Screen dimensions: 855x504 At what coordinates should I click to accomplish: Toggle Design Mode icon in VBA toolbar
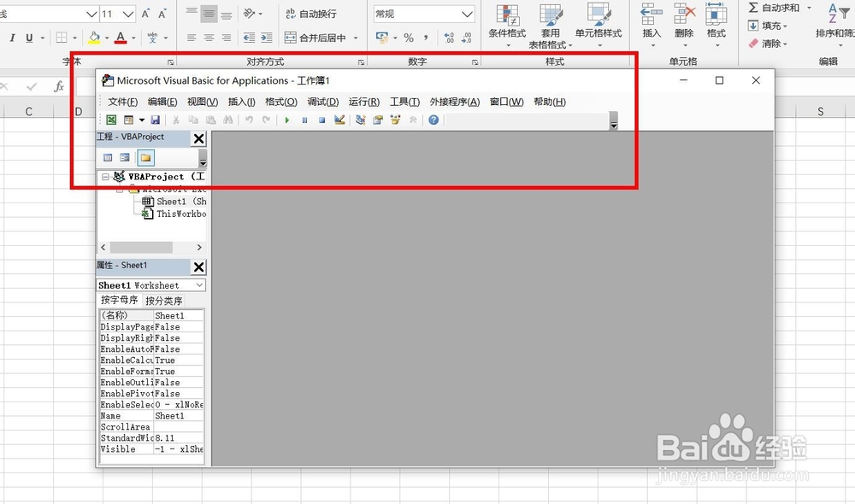pyautogui.click(x=339, y=120)
